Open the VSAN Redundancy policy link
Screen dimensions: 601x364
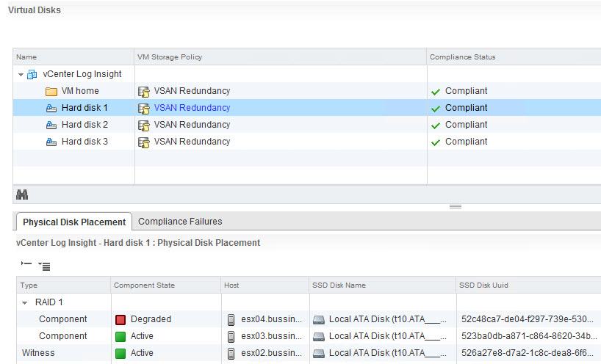[x=192, y=108]
